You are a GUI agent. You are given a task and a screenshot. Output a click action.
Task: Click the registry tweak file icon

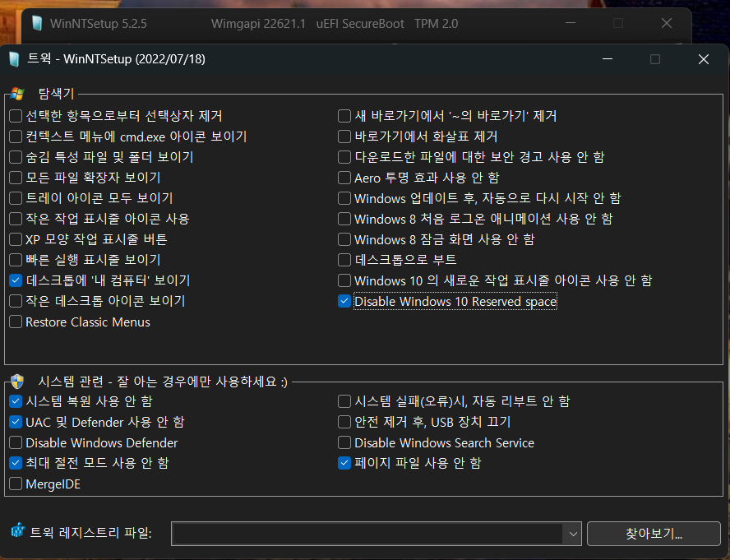pos(18,530)
